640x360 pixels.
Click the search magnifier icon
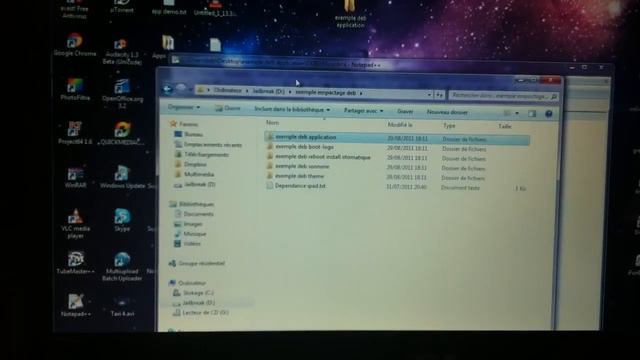tap(554, 96)
